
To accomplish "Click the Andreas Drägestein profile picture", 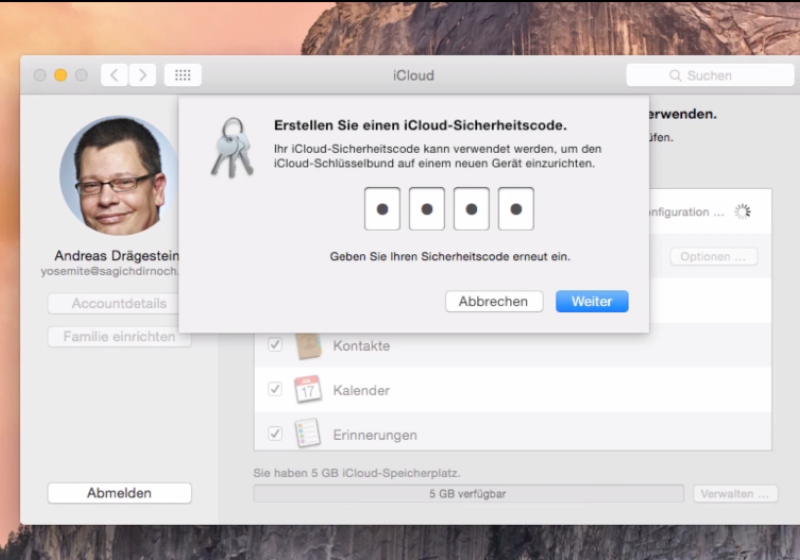I will [x=119, y=175].
